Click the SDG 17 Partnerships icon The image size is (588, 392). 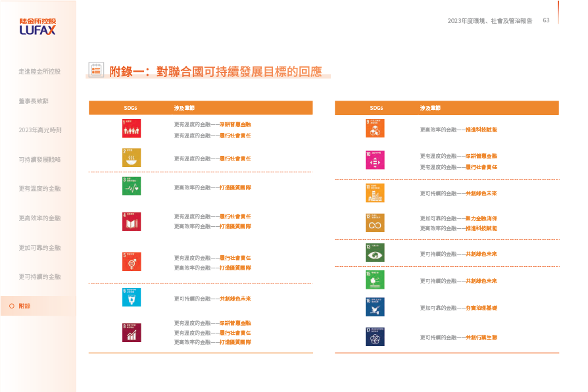(375, 337)
